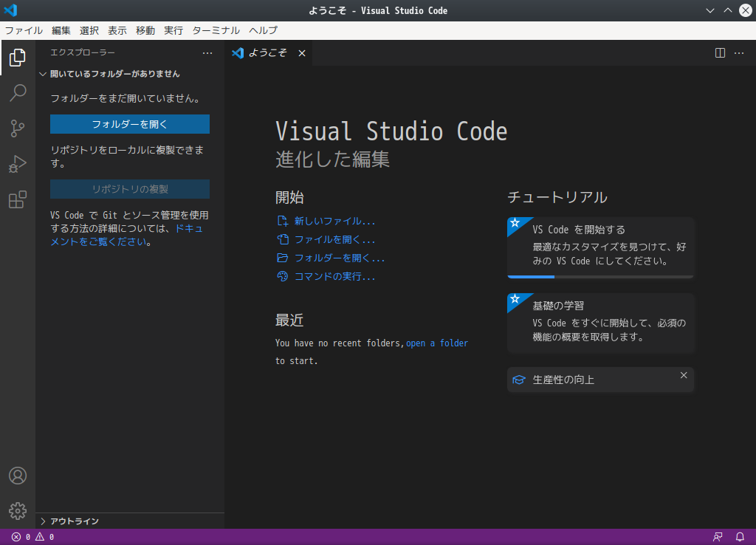
Task: Click the 進化した編集 subtitle
Action: click(332, 160)
